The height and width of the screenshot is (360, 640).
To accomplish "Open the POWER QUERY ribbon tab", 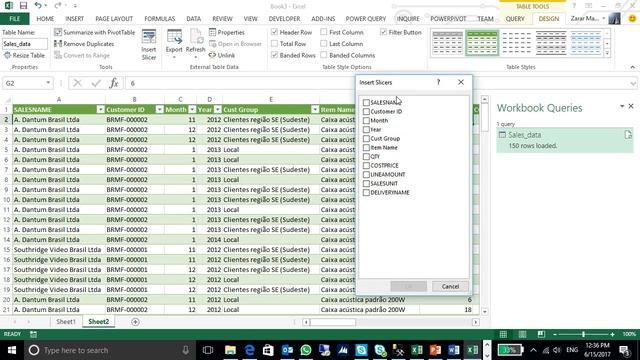I will click(x=366, y=19).
